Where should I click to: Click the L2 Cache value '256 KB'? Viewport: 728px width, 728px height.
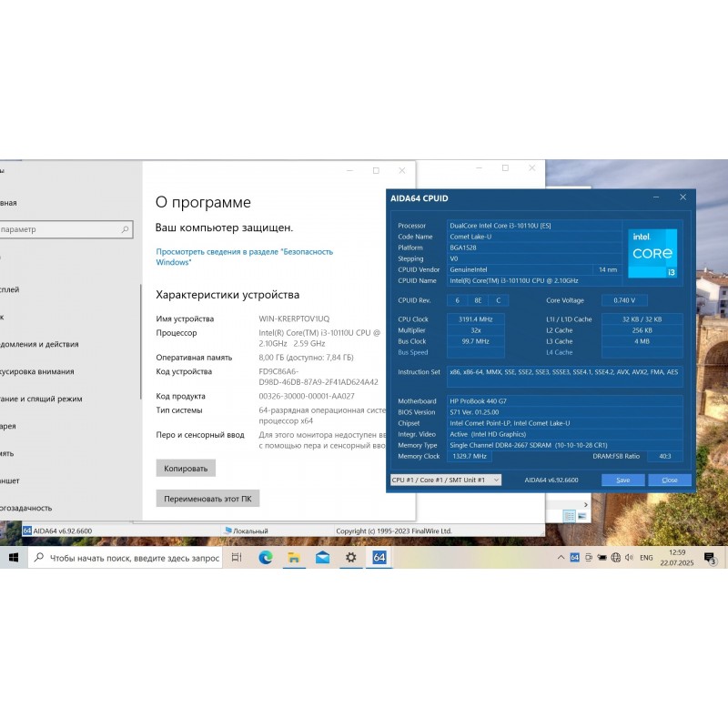[642, 330]
